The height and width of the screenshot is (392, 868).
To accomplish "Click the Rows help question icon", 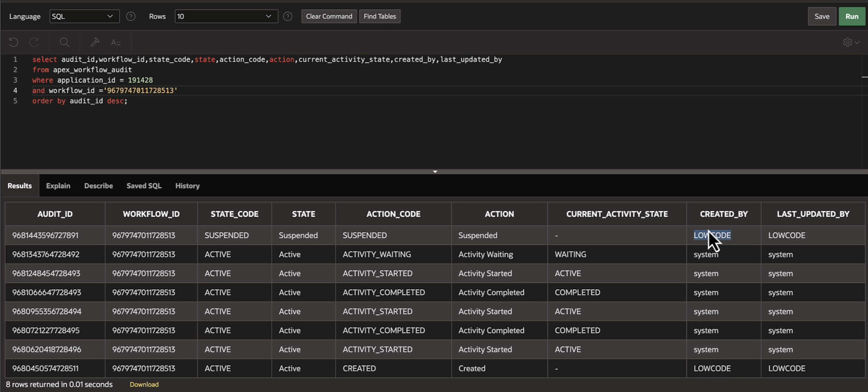I will coord(287,16).
